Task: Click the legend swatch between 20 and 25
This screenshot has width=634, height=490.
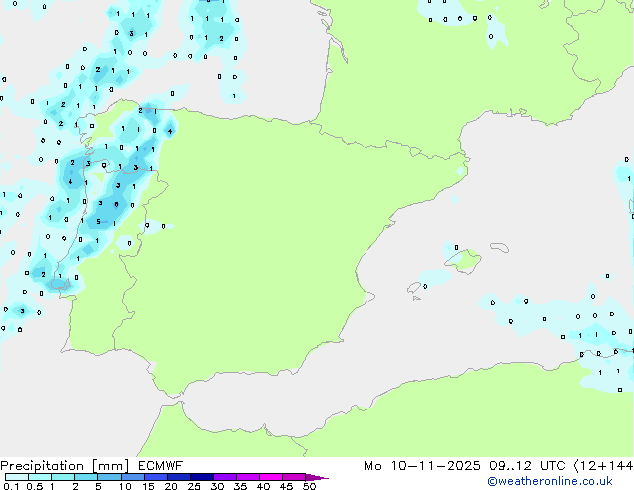Action: 178,477
